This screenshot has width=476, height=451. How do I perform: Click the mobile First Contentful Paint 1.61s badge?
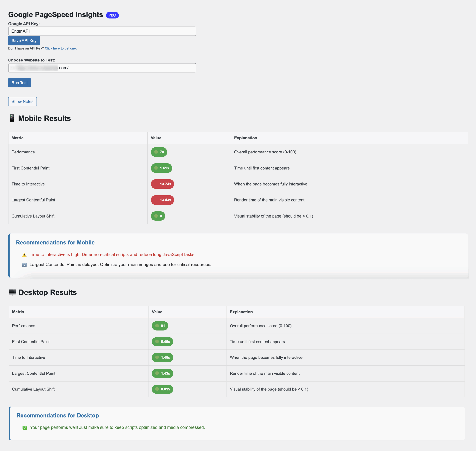pyautogui.click(x=161, y=168)
